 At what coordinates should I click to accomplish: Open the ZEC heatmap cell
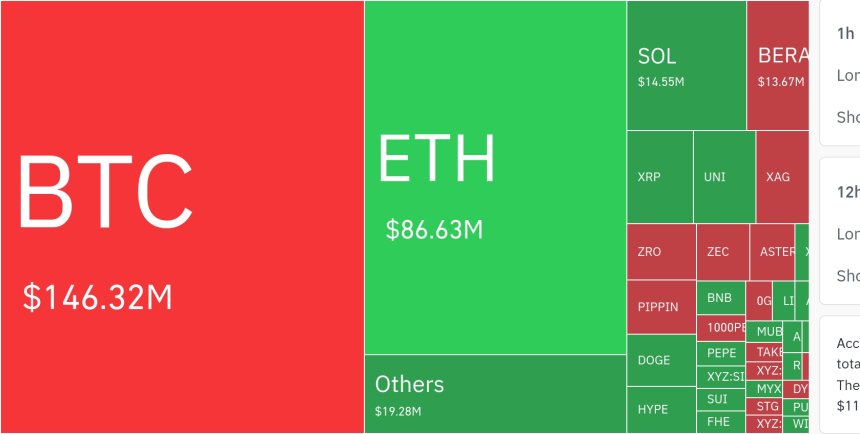click(x=722, y=252)
